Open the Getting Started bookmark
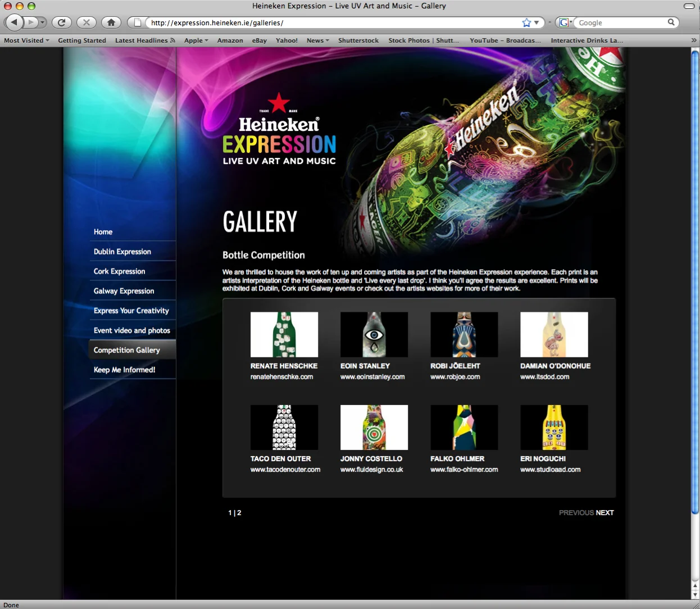This screenshot has width=700, height=609. 82,40
